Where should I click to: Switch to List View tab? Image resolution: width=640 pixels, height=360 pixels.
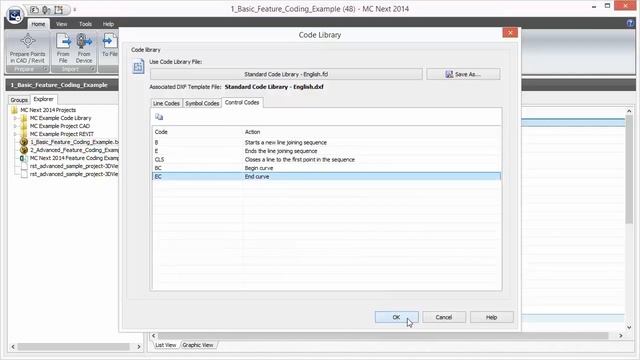point(166,345)
